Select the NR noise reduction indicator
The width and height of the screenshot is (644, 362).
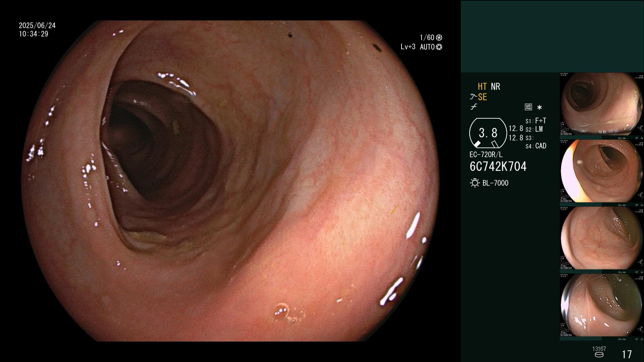pos(495,86)
